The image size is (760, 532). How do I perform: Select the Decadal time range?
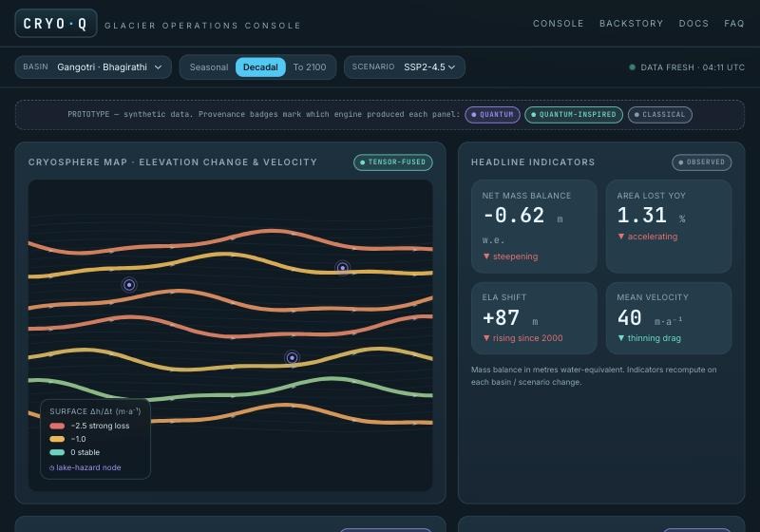[x=260, y=66]
